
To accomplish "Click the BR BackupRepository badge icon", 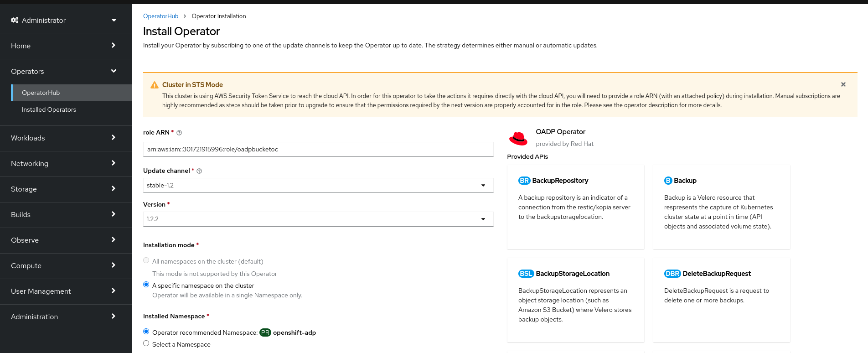I will [524, 181].
